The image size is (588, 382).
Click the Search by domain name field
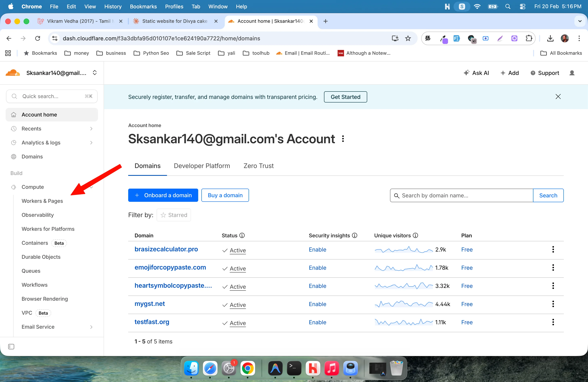(461, 195)
